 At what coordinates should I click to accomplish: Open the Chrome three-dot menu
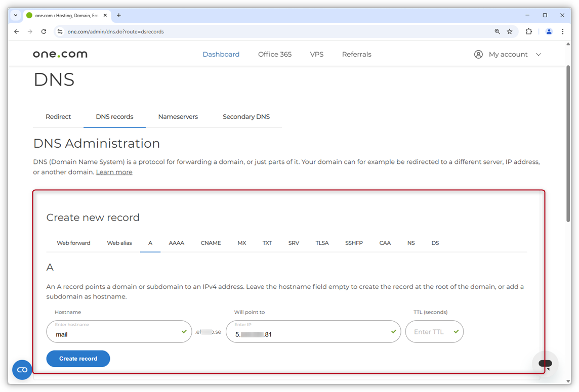(563, 31)
